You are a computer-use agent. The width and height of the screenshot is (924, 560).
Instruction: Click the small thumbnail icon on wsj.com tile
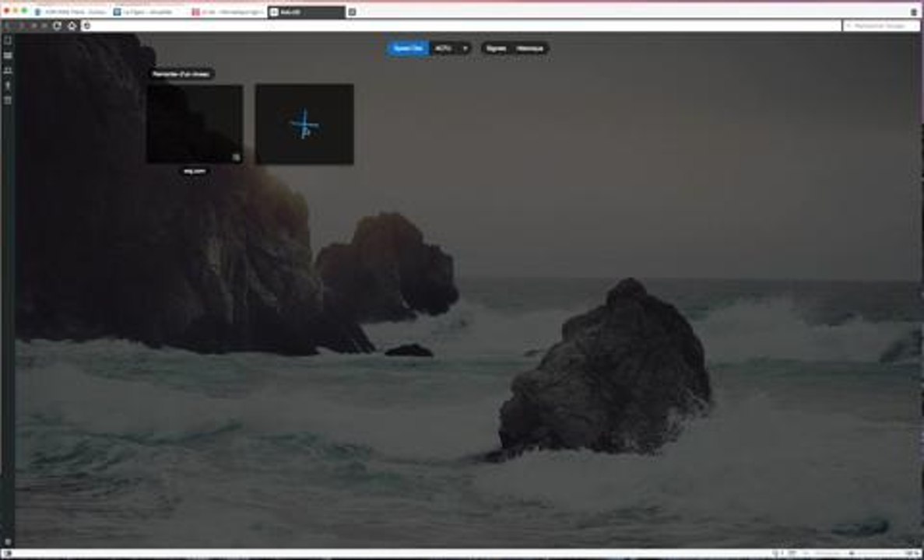[236, 157]
